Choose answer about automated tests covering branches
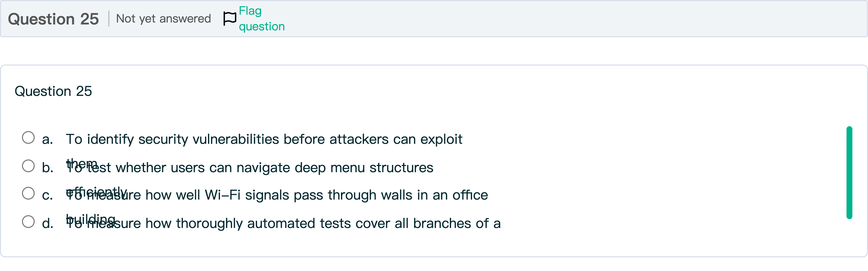 pyautogui.click(x=283, y=223)
